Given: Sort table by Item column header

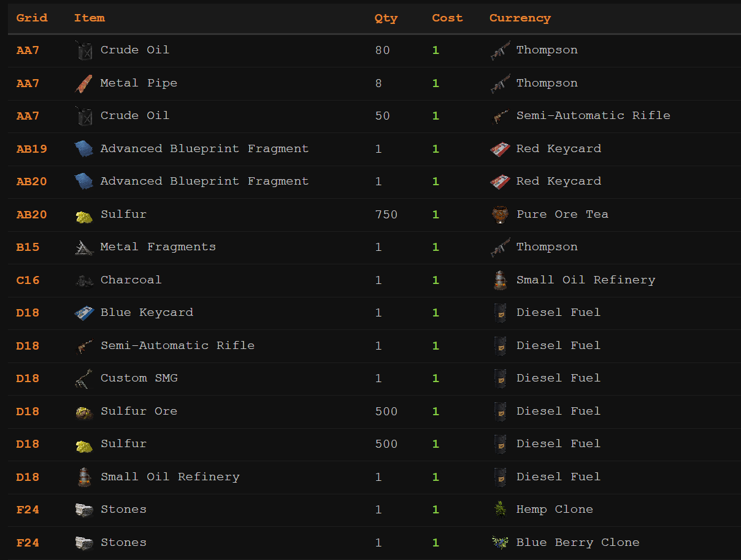Looking at the screenshot, I should [x=90, y=18].
